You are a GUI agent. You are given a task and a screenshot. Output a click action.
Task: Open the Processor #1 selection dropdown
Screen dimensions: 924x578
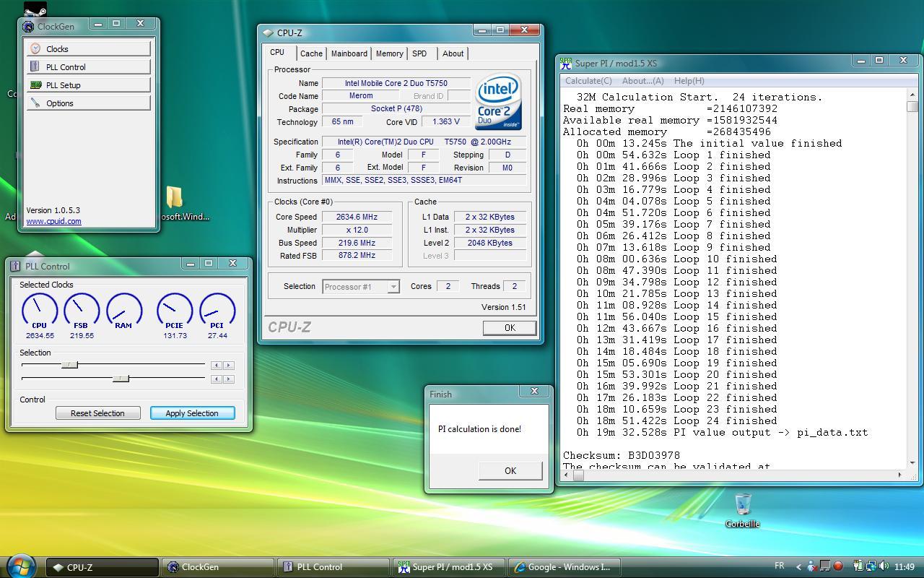tap(393, 287)
